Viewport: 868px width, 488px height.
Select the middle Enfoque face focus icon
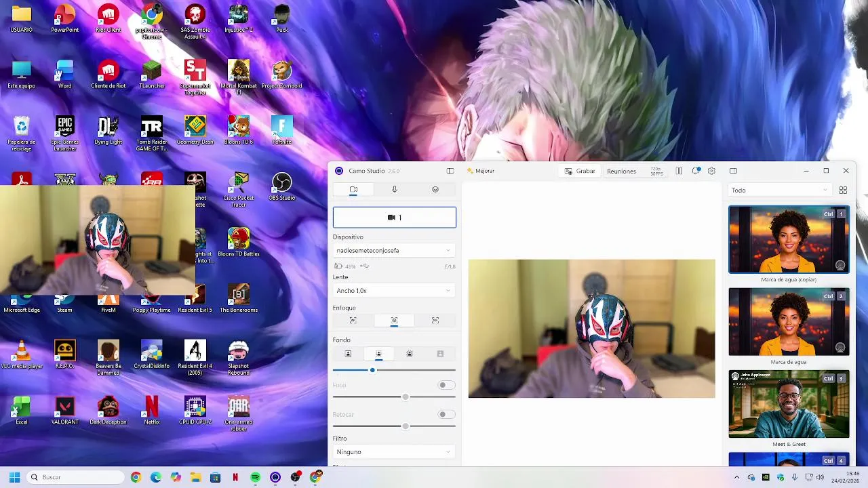[x=394, y=320]
